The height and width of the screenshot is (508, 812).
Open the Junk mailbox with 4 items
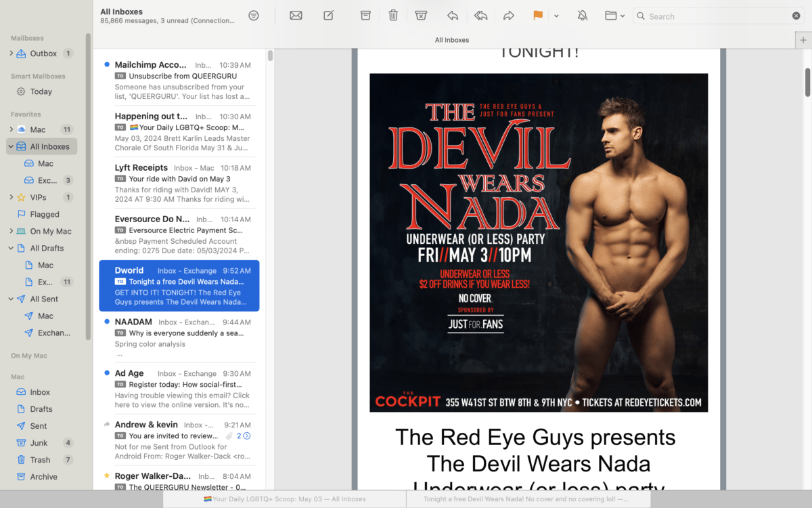click(39, 443)
